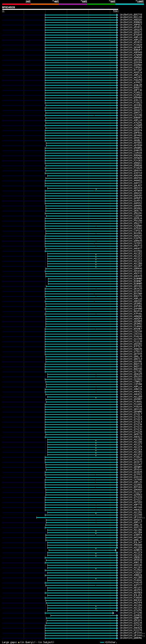Select hit UniRef100_P14640
Screen dimensions: 146x644
coord(131,326)
